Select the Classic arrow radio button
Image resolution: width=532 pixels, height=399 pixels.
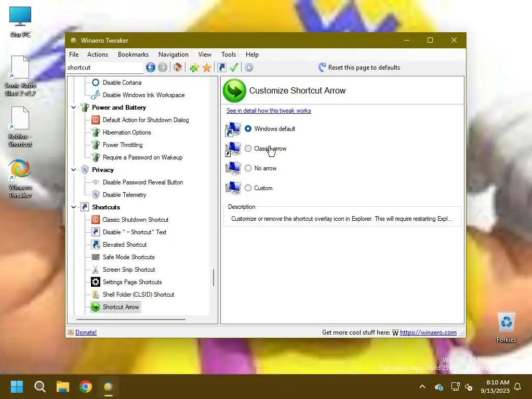tap(248, 148)
